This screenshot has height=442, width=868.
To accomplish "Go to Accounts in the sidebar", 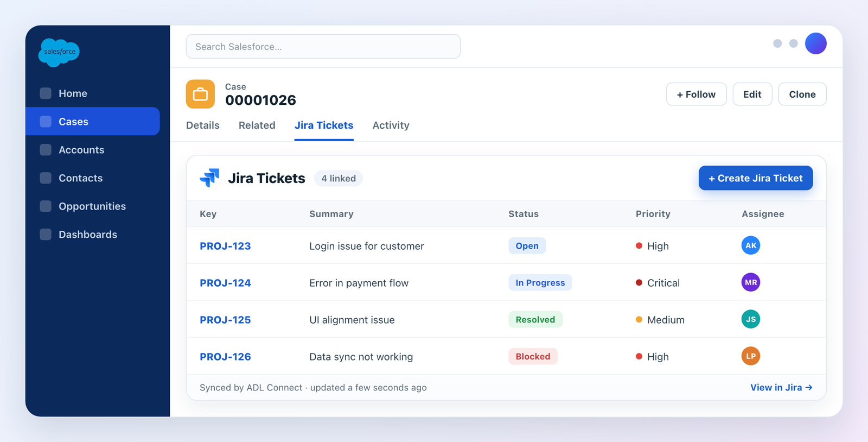I will [x=93, y=150].
